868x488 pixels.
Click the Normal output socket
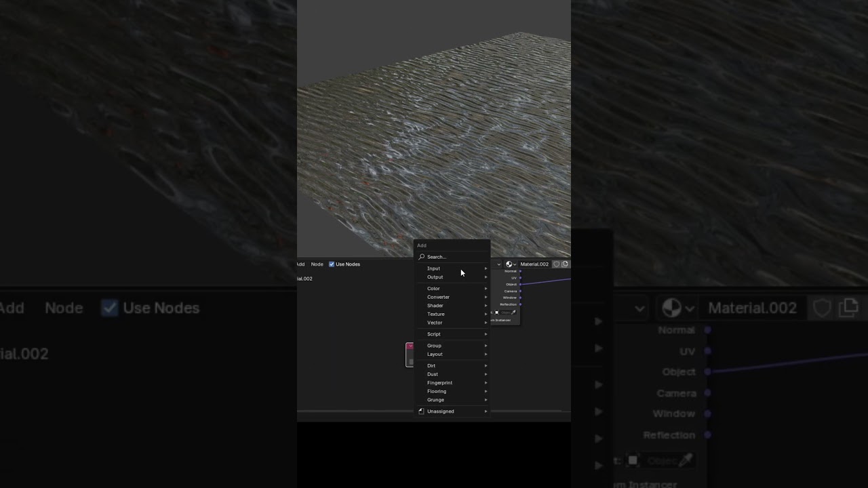pos(520,271)
